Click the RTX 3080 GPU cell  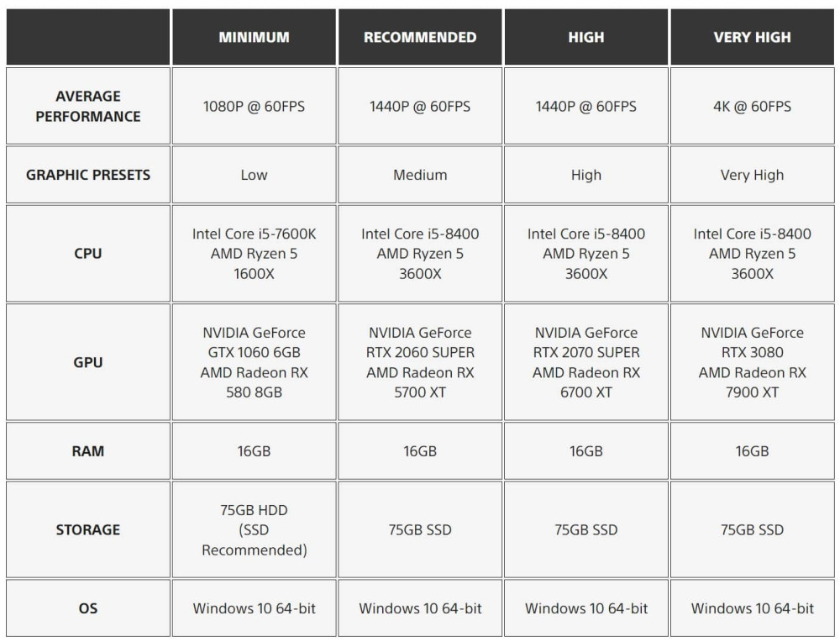pyautogui.click(x=752, y=362)
